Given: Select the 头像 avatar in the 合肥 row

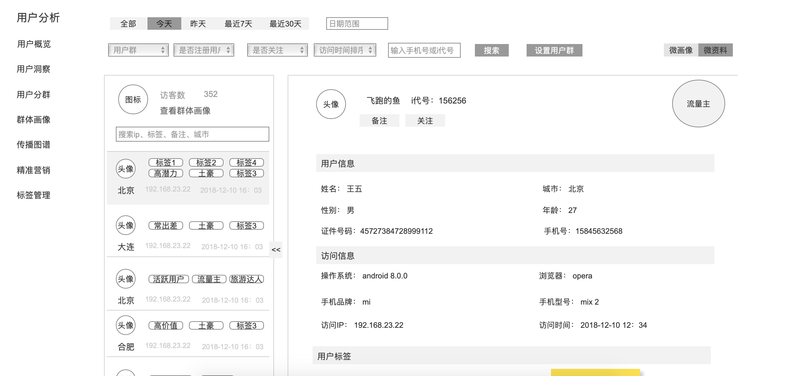Looking at the screenshot, I should point(126,325).
